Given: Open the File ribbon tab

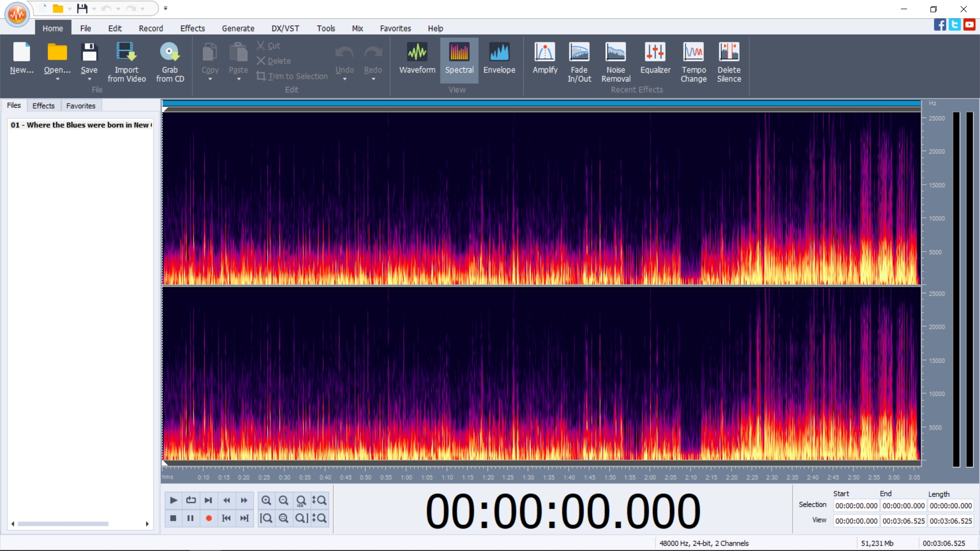Looking at the screenshot, I should [x=85, y=28].
